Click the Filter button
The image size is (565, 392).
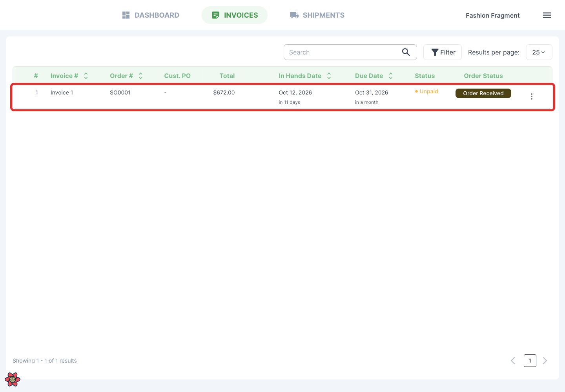tap(443, 52)
